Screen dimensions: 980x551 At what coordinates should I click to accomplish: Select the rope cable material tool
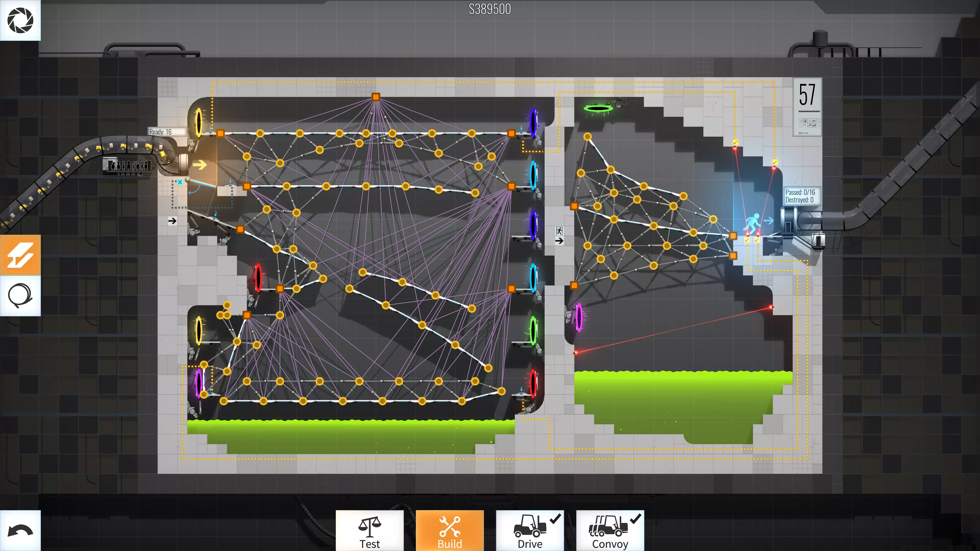pyautogui.click(x=20, y=296)
